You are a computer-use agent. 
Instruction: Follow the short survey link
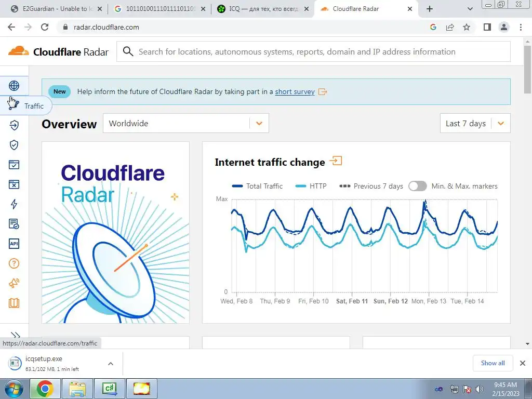295,91
